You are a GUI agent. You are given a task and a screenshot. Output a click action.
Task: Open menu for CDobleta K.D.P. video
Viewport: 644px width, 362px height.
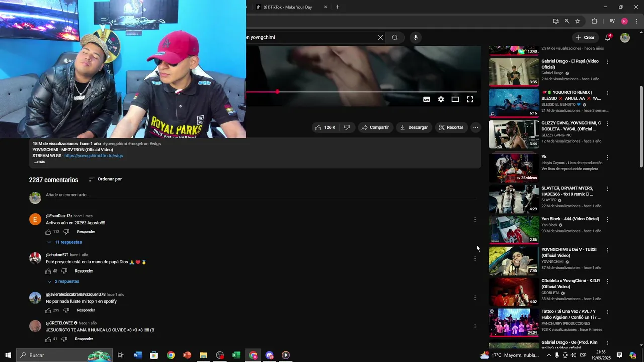coord(608,281)
